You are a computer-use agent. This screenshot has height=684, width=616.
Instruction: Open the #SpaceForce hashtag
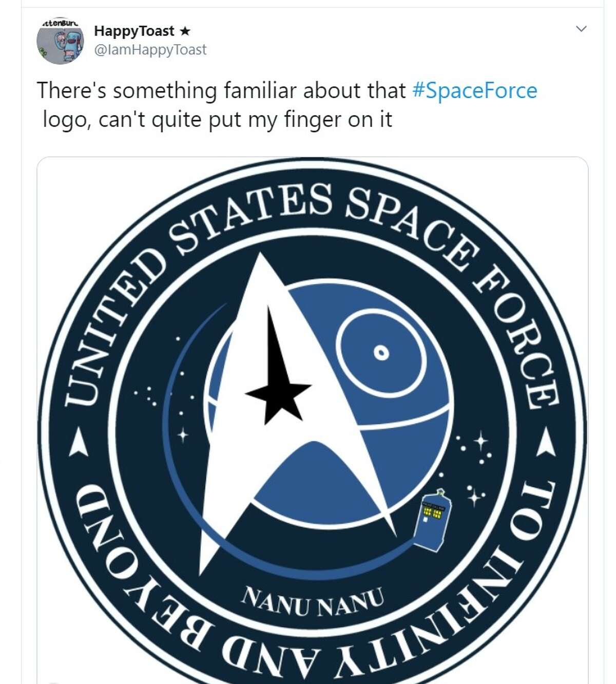pos(475,91)
